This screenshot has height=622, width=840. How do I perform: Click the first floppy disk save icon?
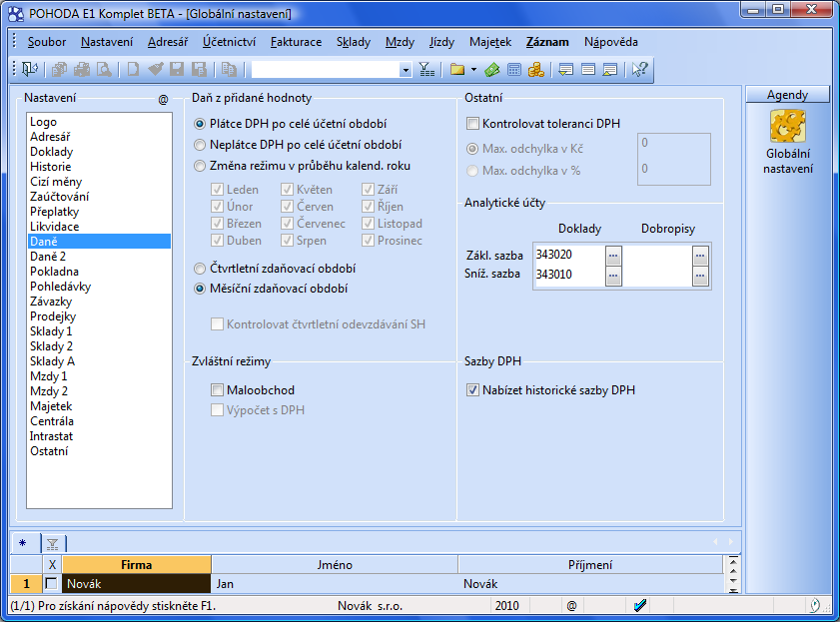[x=177, y=69]
